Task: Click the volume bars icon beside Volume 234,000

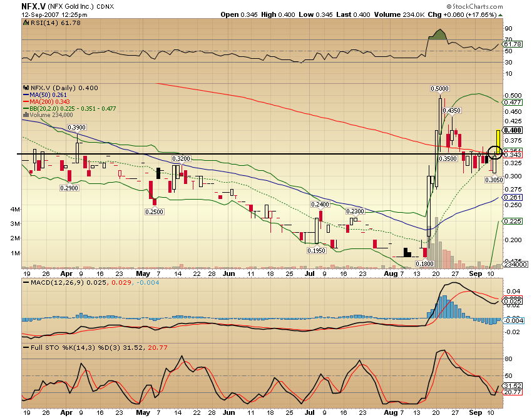Action: (x=25, y=115)
